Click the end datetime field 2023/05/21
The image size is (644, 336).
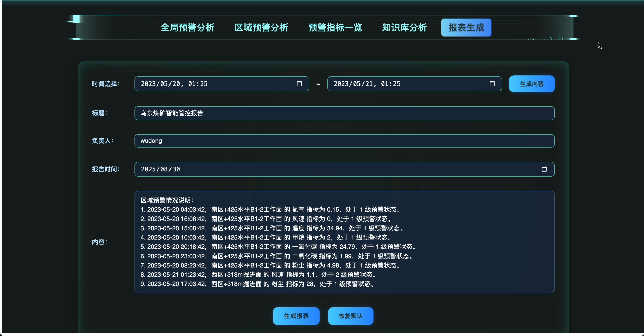click(407, 84)
